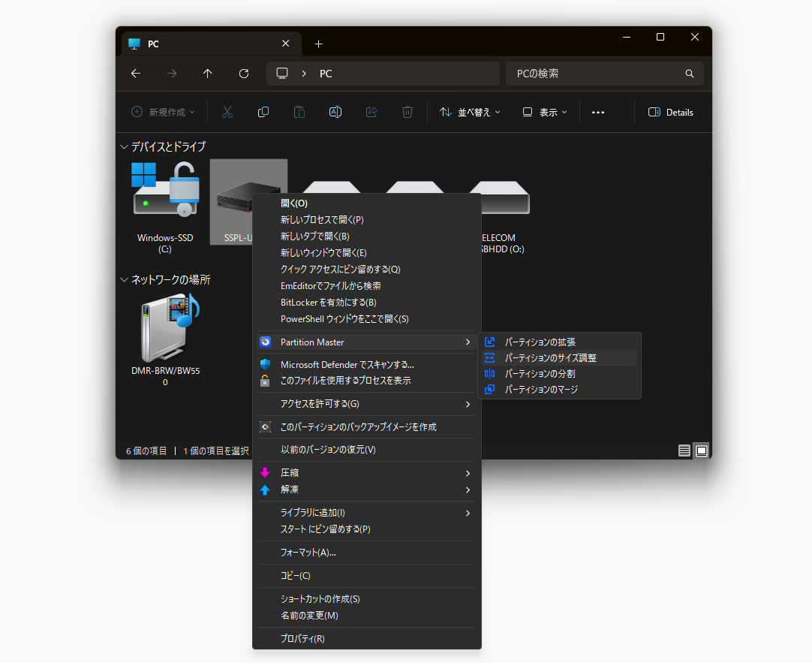Choose パーティションのマージ option

click(x=559, y=389)
